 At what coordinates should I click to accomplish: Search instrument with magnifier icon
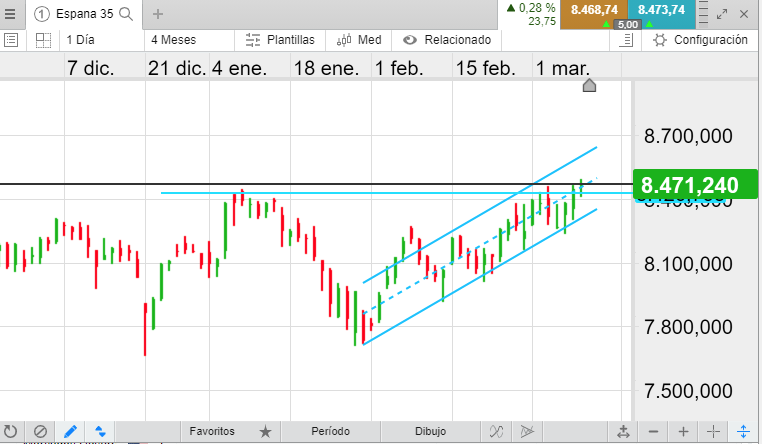pos(126,14)
